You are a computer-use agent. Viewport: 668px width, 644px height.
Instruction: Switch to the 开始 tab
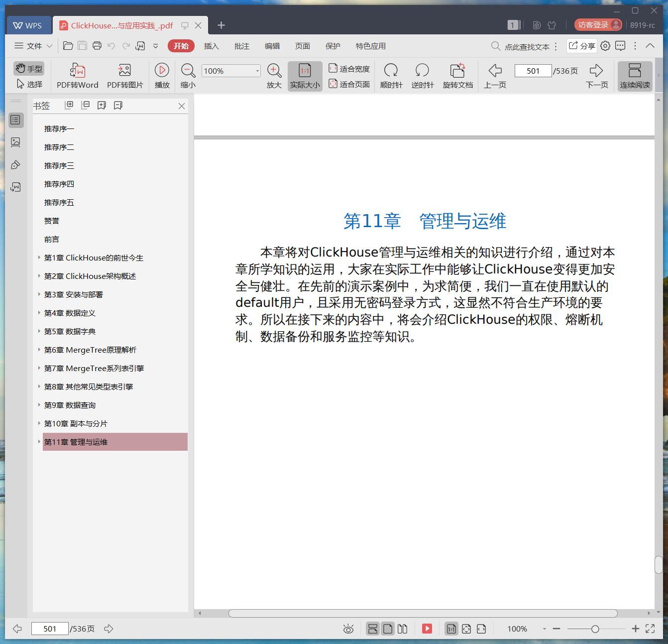pos(181,46)
